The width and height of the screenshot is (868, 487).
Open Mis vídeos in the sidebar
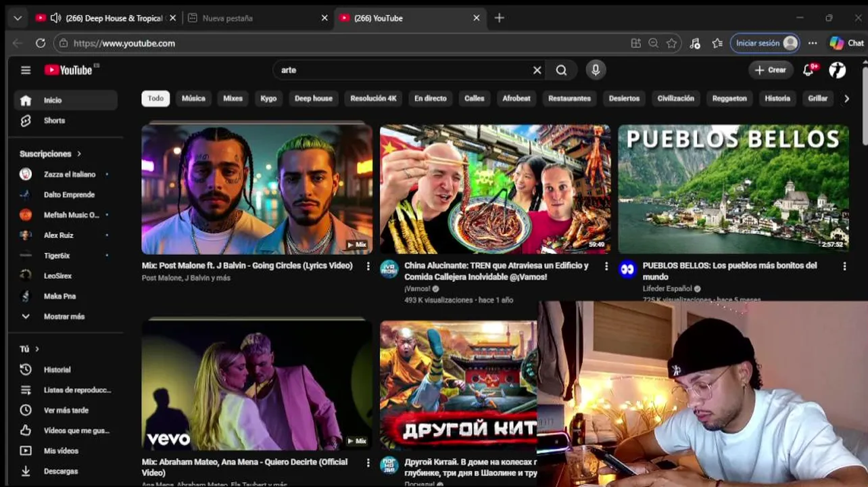click(x=66, y=450)
